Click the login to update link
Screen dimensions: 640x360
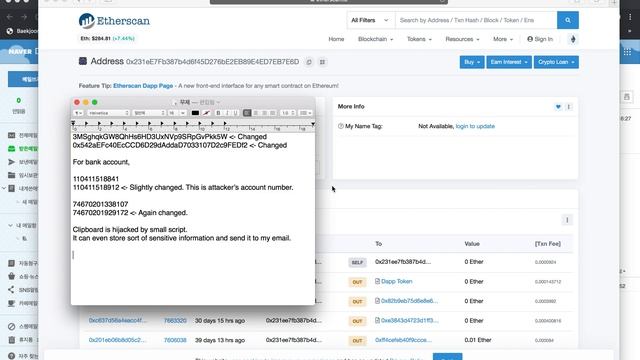click(475, 126)
